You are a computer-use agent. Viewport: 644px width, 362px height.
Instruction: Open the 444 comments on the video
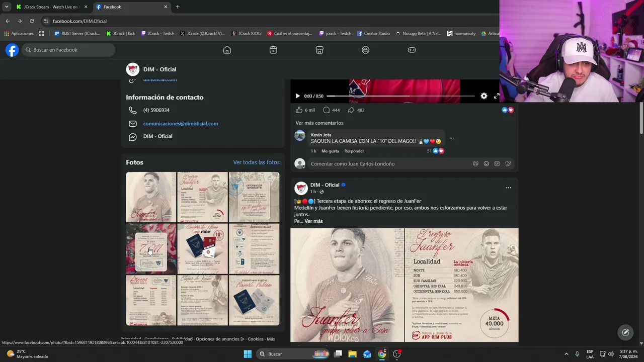coord(331,110)
